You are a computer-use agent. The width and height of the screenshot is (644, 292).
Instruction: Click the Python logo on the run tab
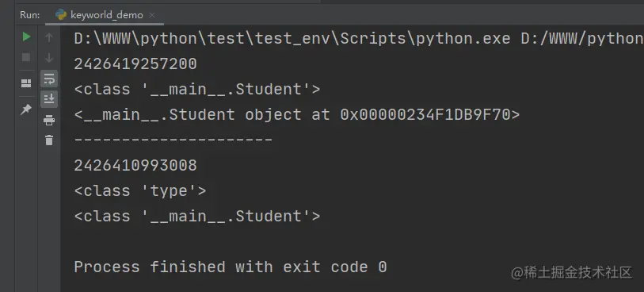coord(61,15)
